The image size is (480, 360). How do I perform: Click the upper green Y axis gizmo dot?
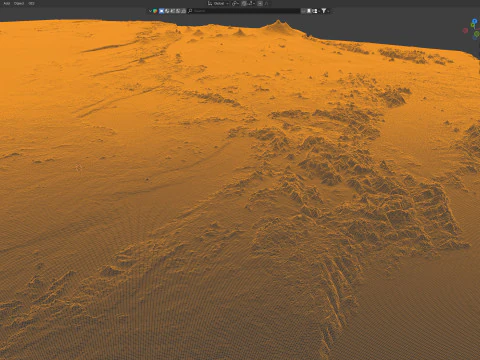click(x=473, y=25)
